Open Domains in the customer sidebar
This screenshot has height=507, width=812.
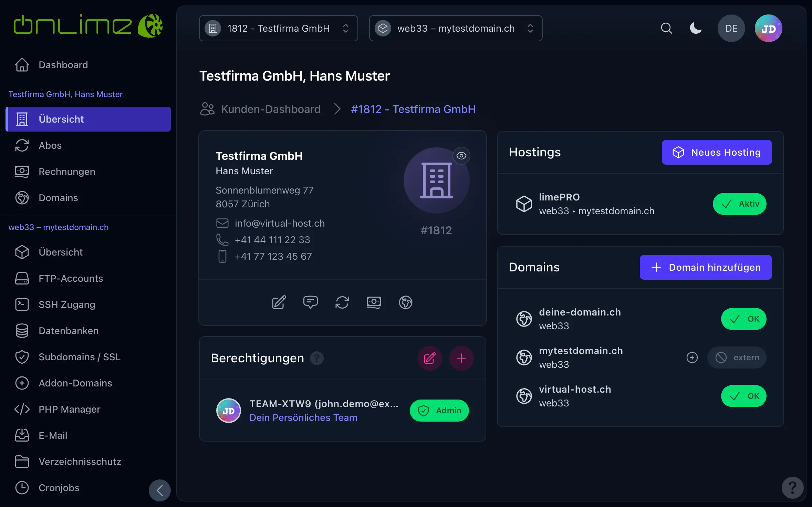click(88, 198)
